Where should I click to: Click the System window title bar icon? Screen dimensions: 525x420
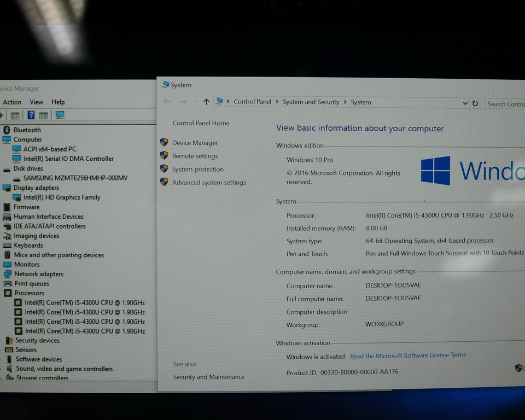tap(165, 84)
